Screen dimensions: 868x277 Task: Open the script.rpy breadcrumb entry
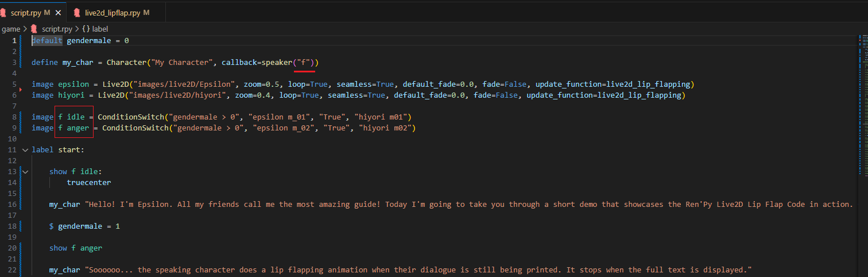tap(57, 28)
